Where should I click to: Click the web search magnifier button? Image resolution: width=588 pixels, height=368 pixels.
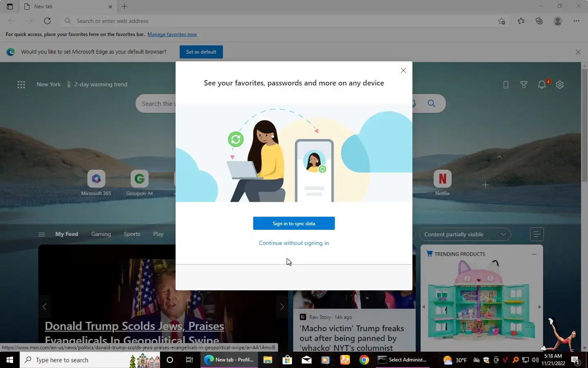[x=432, y=103]
